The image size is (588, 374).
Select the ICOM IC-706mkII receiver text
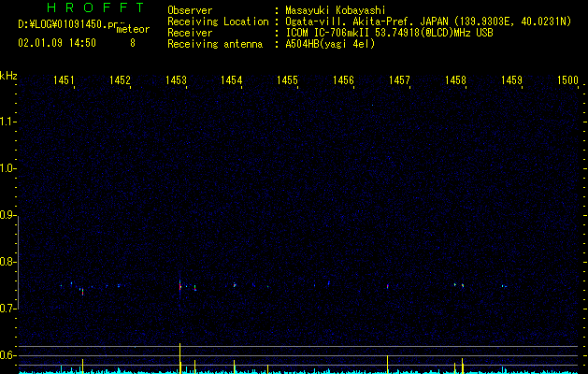click(x=389, y=33)
